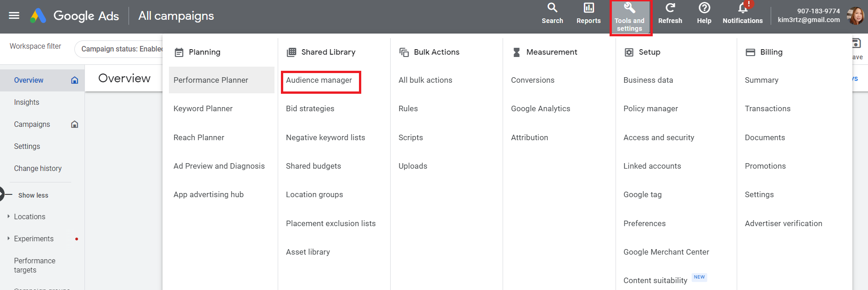Open Campaign status Enabled filter chip

tap(119, 49)
